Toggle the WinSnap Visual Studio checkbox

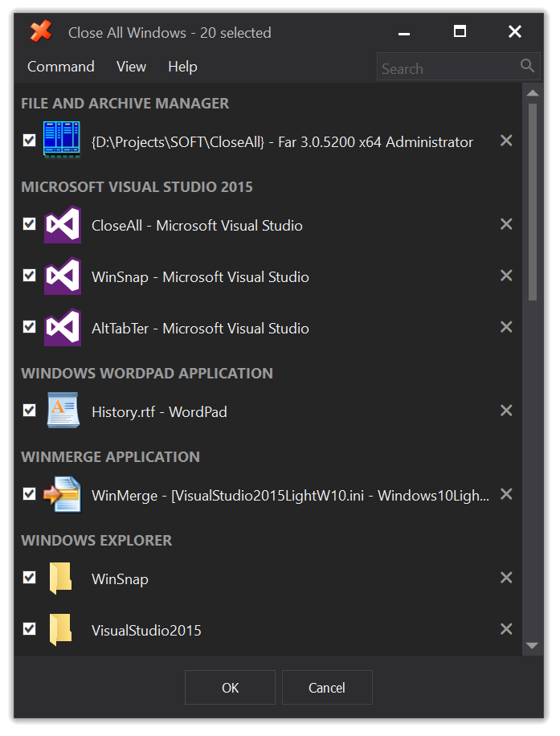pos(30,275)
